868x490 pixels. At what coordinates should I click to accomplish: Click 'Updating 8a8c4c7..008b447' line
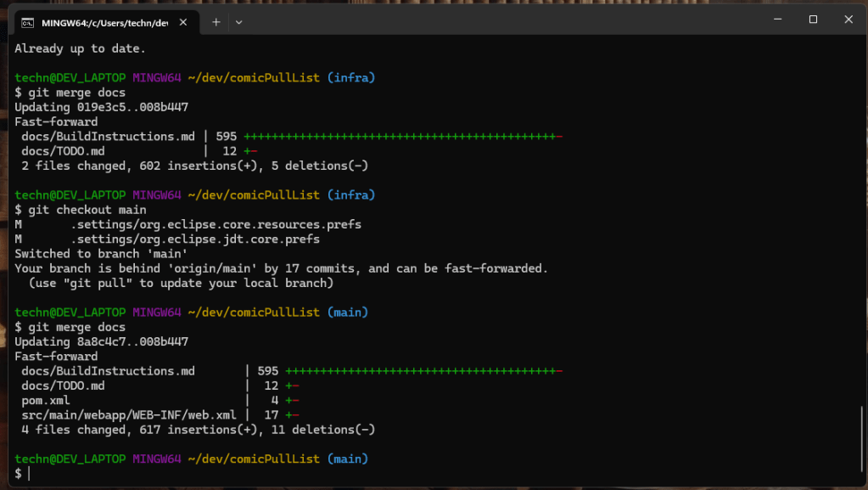point(101,342)
